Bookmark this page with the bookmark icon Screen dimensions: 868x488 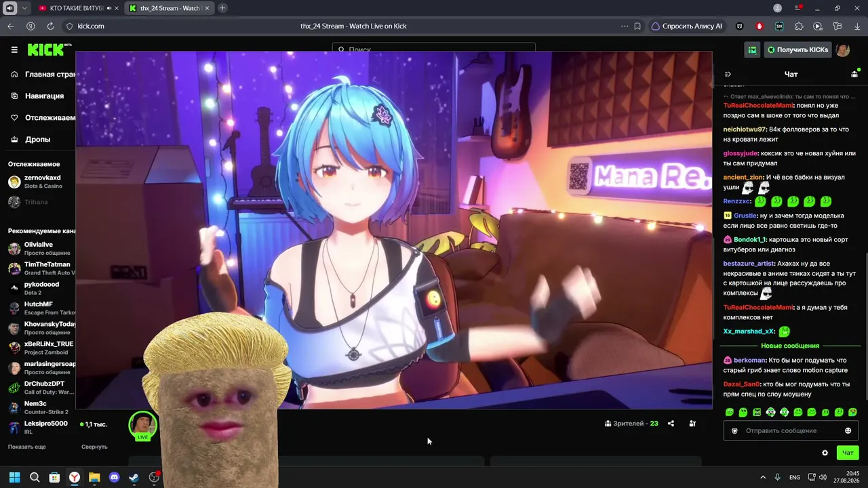click(x=637, y=26)
